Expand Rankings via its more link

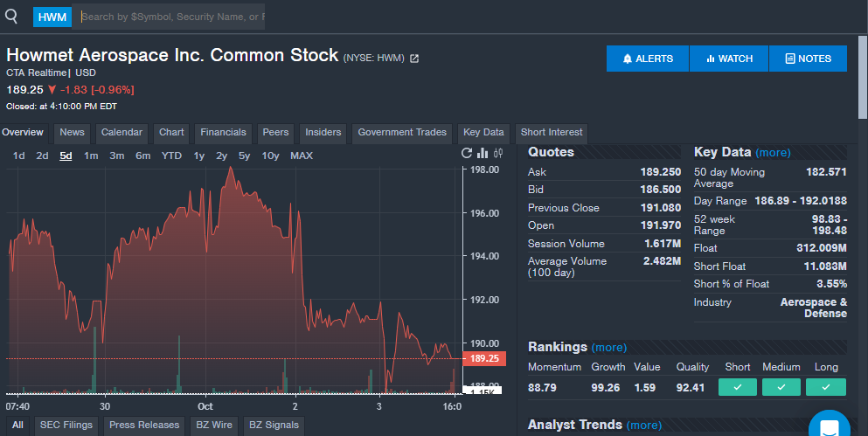click(x=608, y=348)
